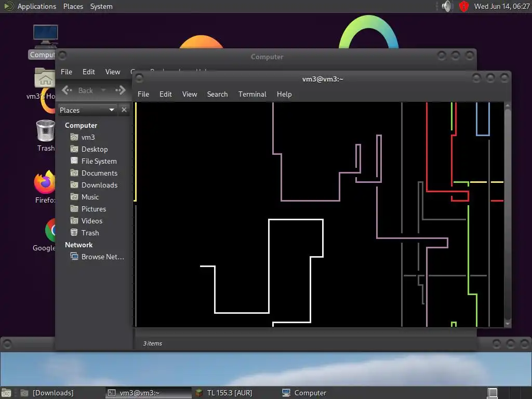The width and height of the screenshot is (532, 399).
Task: Open the terminal Help menu
Action: click(x=284, y=95)
